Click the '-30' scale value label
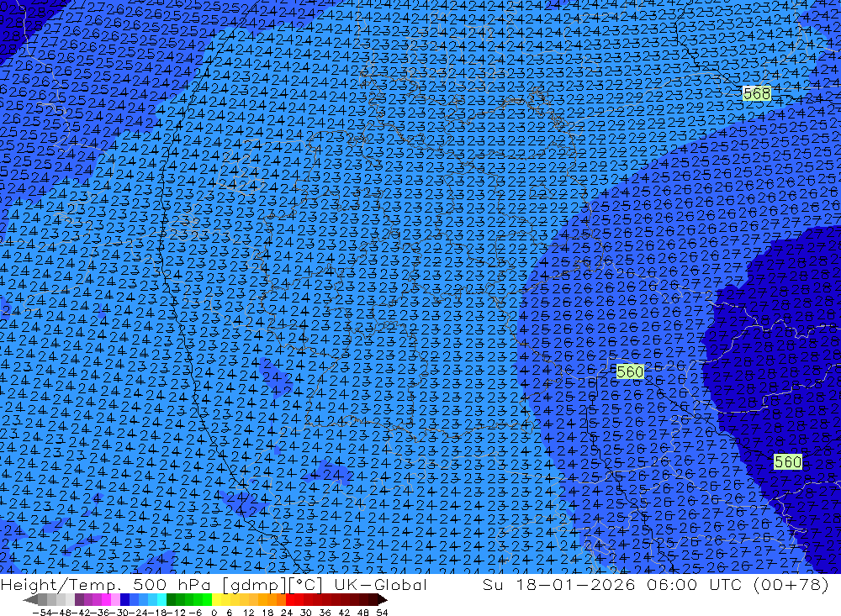Screen dimensions: 841x616 pos(121,613)
